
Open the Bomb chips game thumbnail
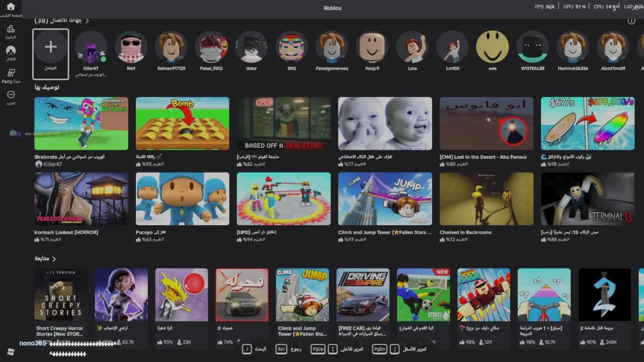183,124
